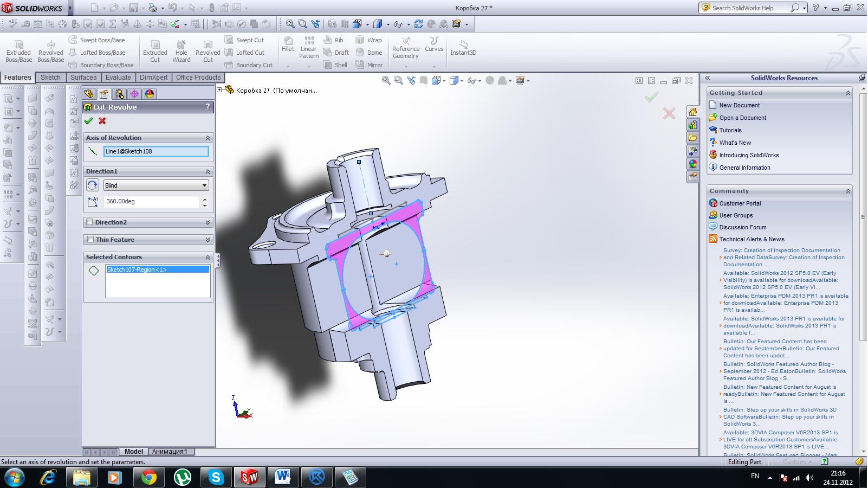
Task: Expand the Direction2 section
Action: coord(208,222)
